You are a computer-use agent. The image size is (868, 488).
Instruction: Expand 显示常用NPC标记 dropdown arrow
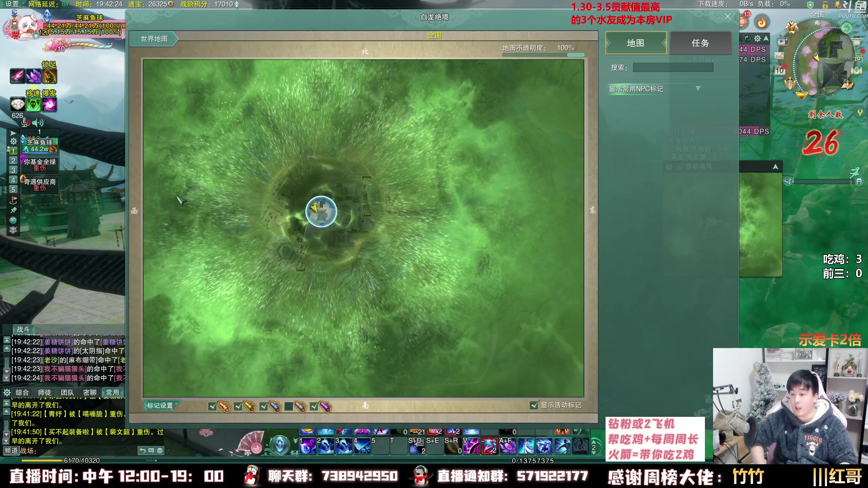[698, 88]
